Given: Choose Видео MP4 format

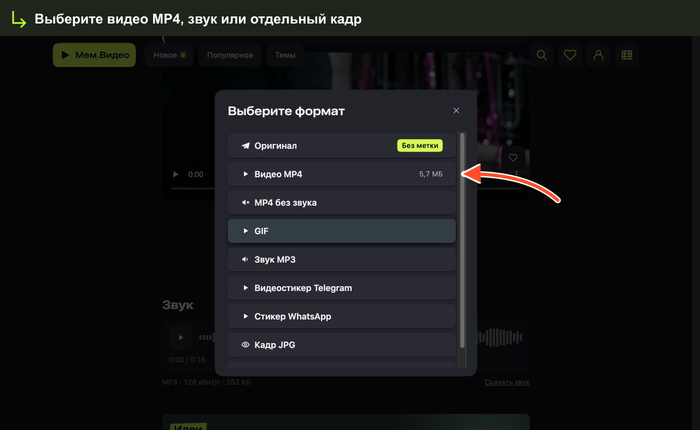Looking at the screenshot, I should (x=342, y=174).
